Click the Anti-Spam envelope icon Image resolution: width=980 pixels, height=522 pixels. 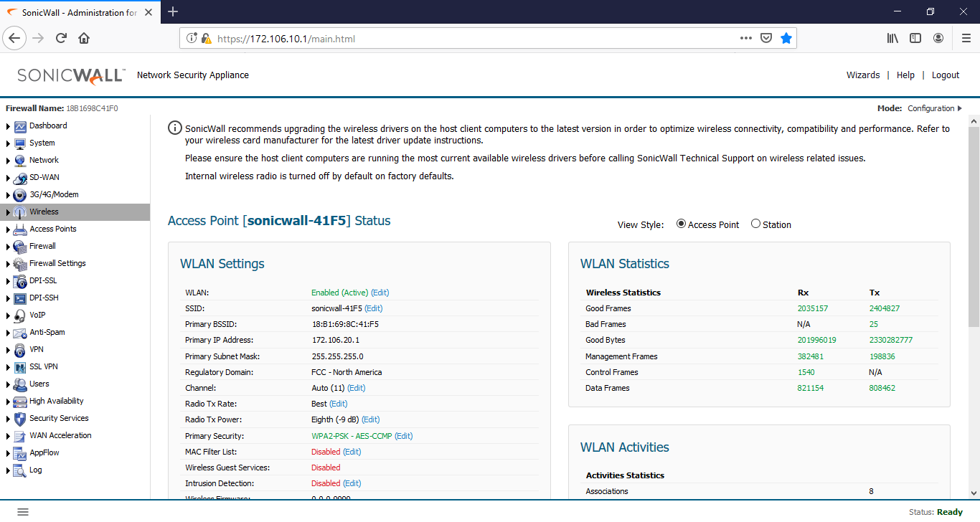tap(20, 333)
